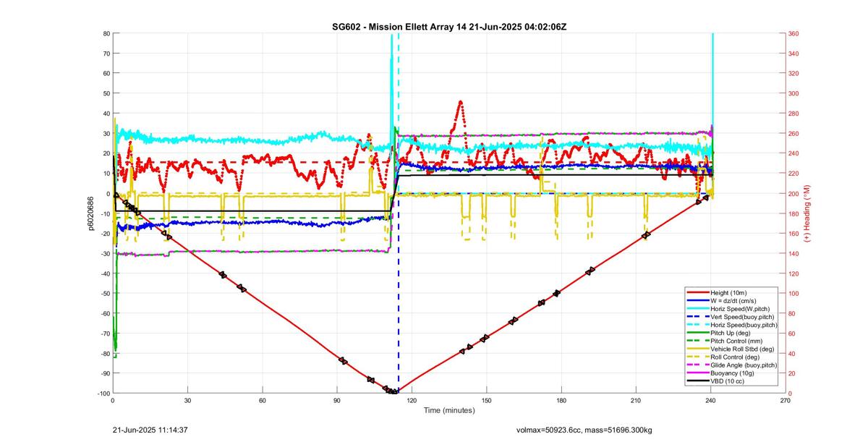Click the 260 tick on the heading axis

coord(794,133)
